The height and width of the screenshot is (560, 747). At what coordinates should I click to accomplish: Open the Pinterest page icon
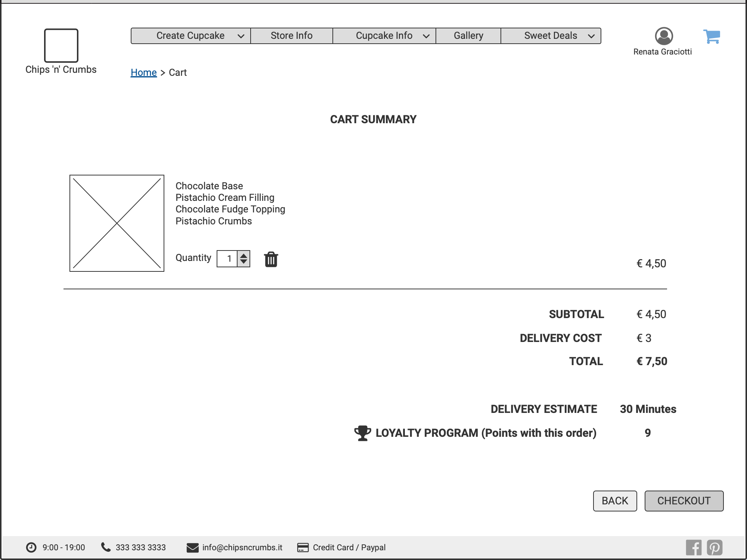pyautogui.click(x=715, y=548)
